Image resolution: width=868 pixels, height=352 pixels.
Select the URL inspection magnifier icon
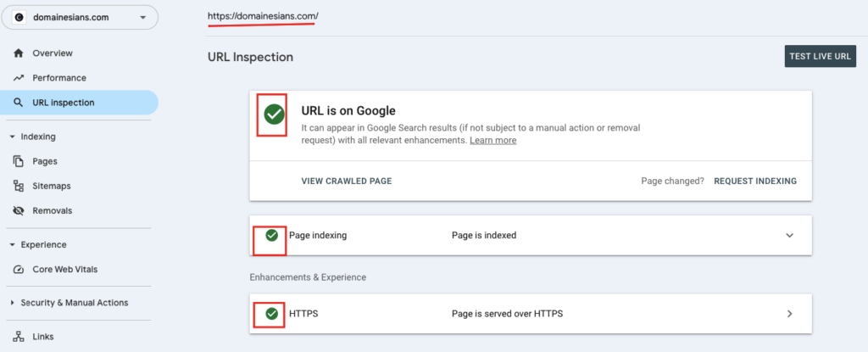(19, 103)
